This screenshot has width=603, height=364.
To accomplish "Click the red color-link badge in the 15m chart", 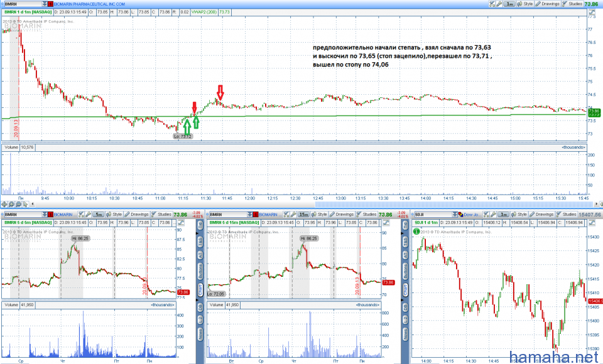I will click(x=256, y=215).
